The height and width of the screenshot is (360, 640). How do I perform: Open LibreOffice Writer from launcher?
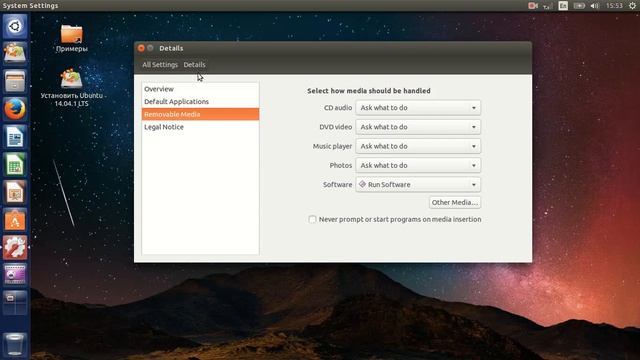tap(15, 137)
